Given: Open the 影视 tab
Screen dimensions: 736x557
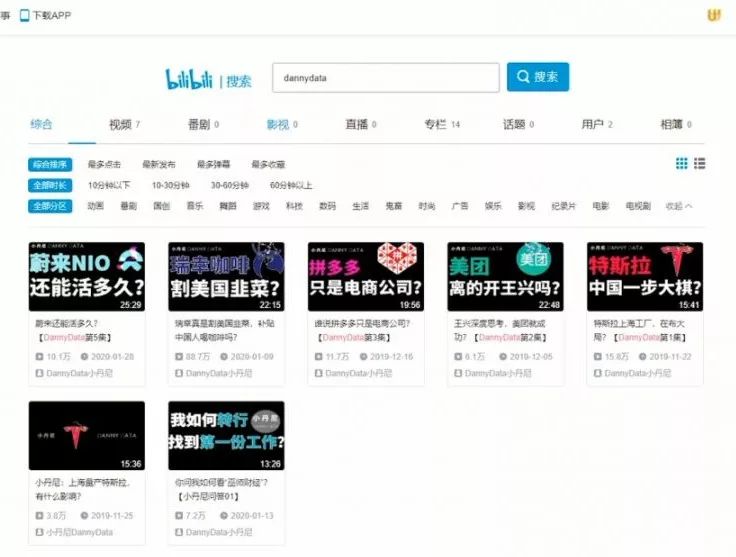Looking at the screenshot, I should [282, 124].
